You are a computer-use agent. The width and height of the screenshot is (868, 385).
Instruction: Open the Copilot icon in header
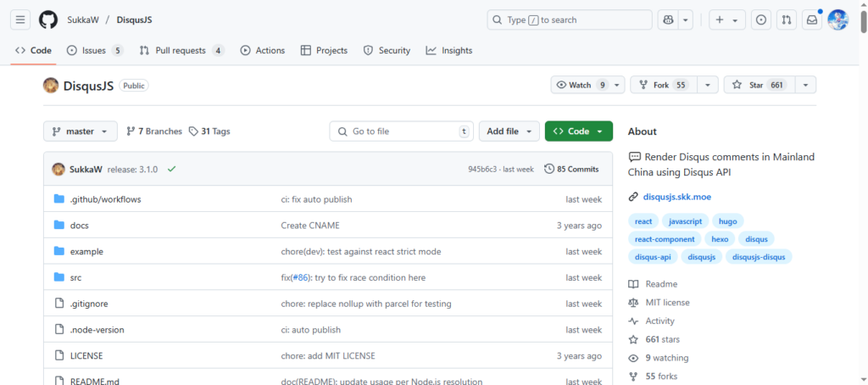(668, 20)
